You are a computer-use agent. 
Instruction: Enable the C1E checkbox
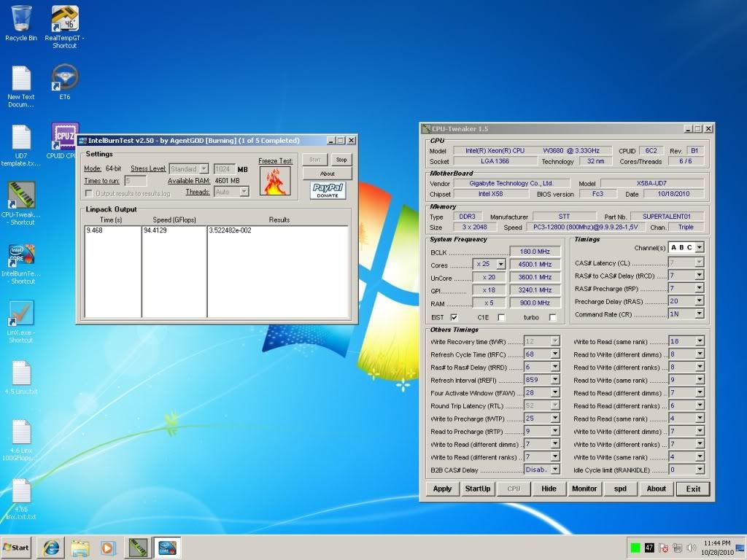tap(501, 317)
